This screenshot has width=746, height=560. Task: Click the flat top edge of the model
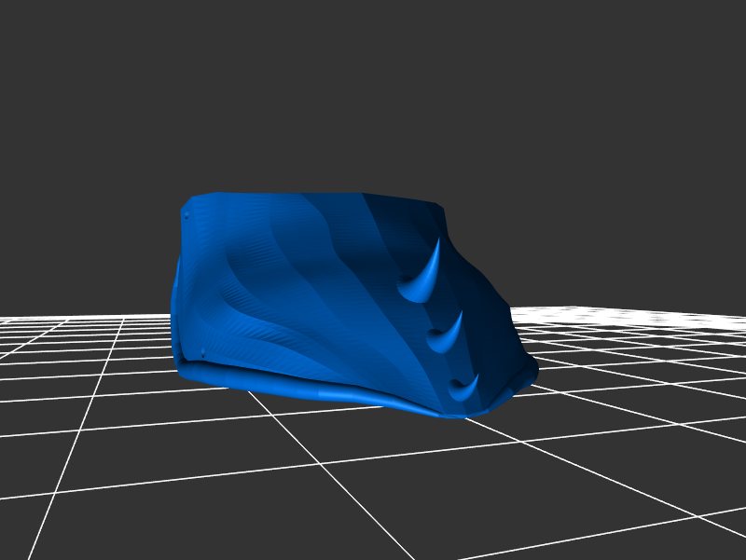click(308, 196)
